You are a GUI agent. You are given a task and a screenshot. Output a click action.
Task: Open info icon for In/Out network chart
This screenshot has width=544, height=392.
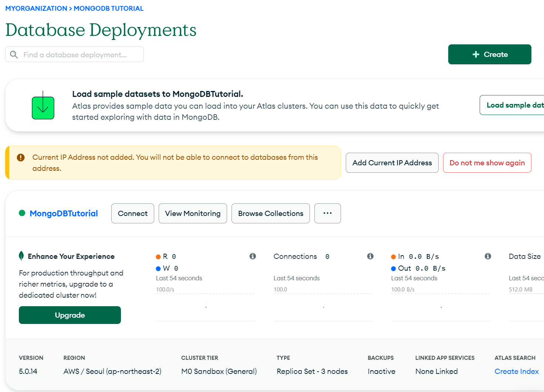[488, 256]
